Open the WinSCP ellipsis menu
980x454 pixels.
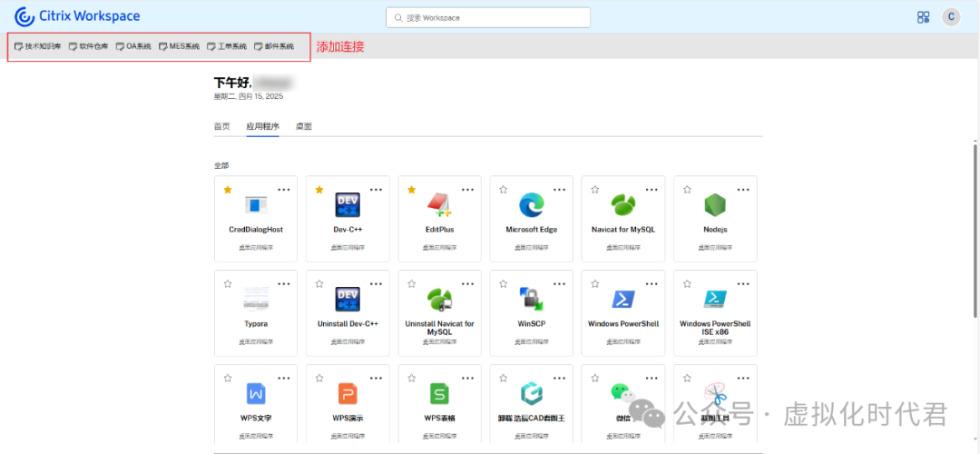click(559, 284)
